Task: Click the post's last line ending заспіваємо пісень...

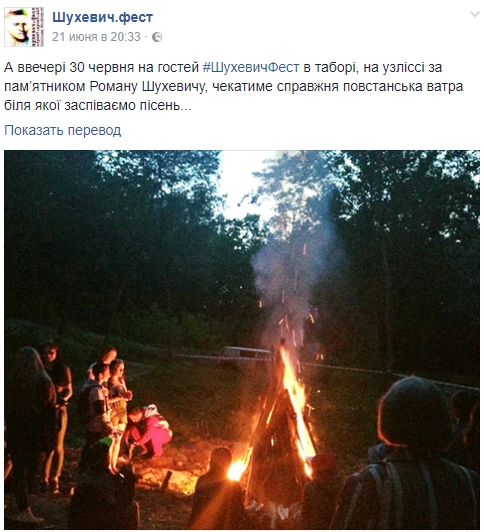Action: pyautogui.click(x=98, y=106)
